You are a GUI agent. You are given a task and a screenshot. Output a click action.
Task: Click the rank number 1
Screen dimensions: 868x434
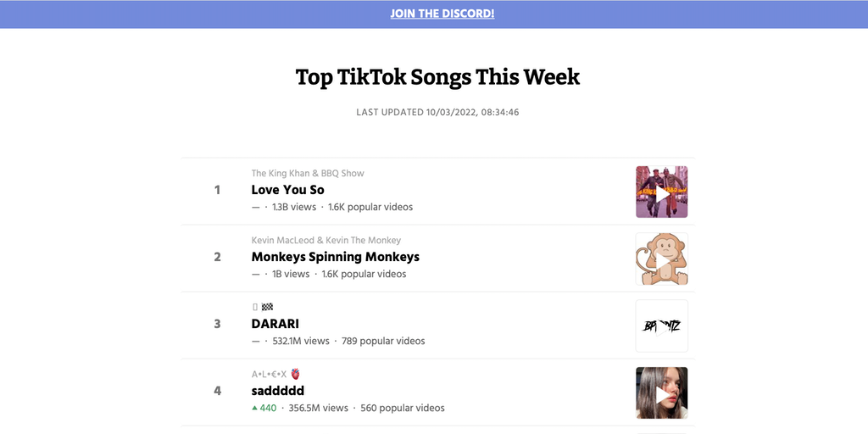tap(217, 190)
